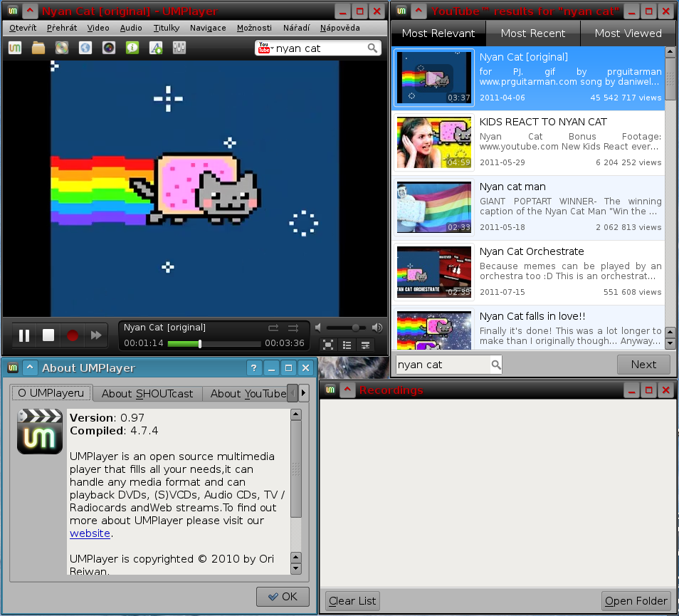679x616 pixels.
Task: Click the up arrow of the results scrollbar
Action: click(x=670, y=52)
